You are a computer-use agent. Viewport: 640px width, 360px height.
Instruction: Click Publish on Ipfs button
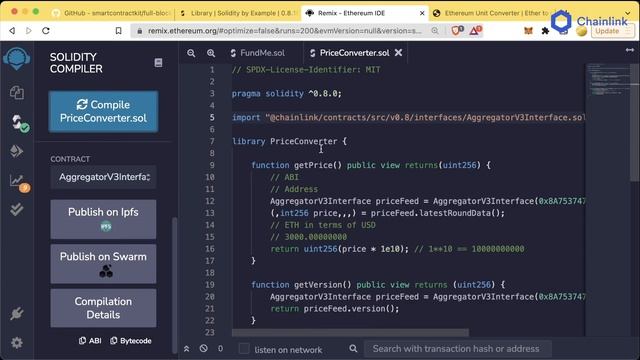[103, 219]
